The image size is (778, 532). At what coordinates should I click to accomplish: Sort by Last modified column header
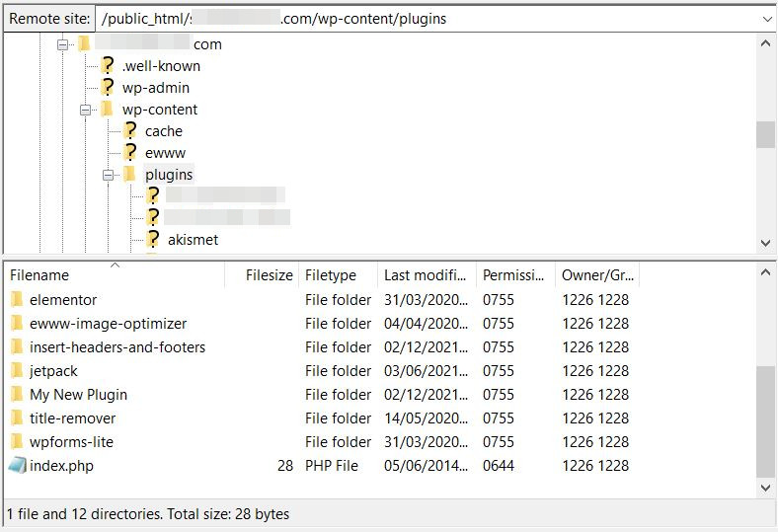425,276
